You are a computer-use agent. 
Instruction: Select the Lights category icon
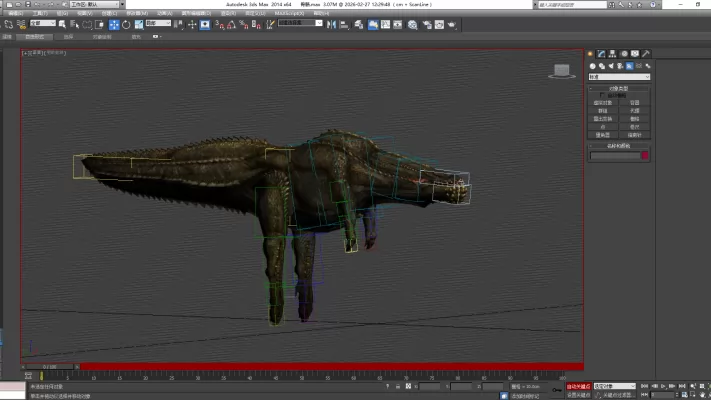point(611,66)
